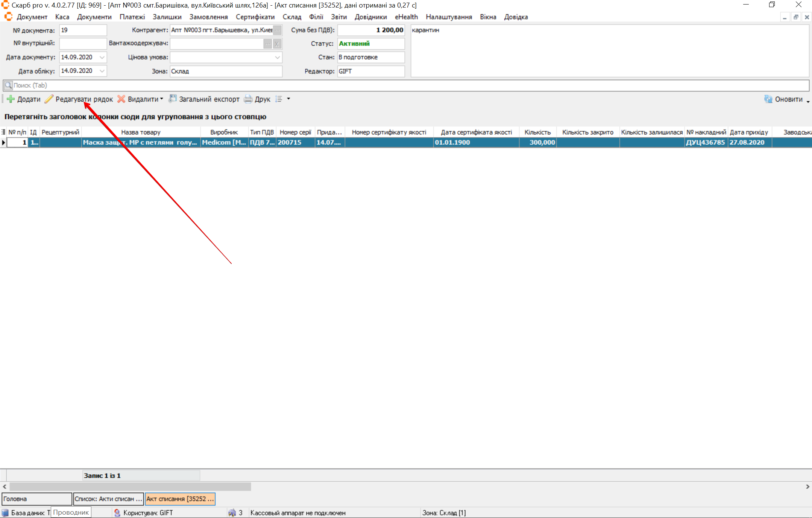Click the list view options icon

click(x=279, y=99)
